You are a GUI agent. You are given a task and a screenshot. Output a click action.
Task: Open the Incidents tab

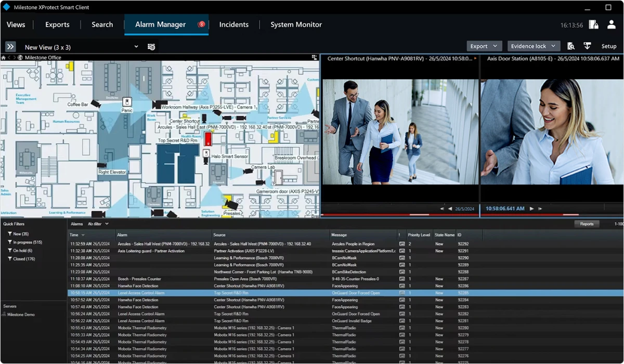234,24
